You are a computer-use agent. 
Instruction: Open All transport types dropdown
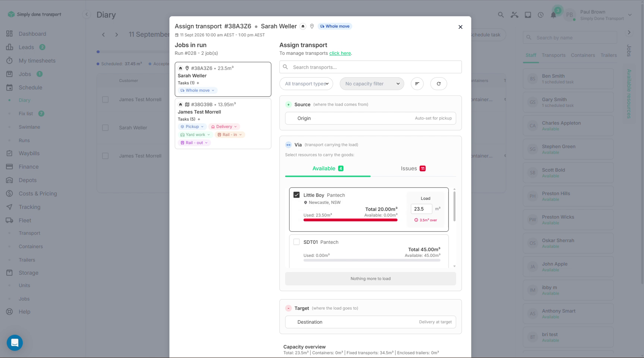pos(306,84)
